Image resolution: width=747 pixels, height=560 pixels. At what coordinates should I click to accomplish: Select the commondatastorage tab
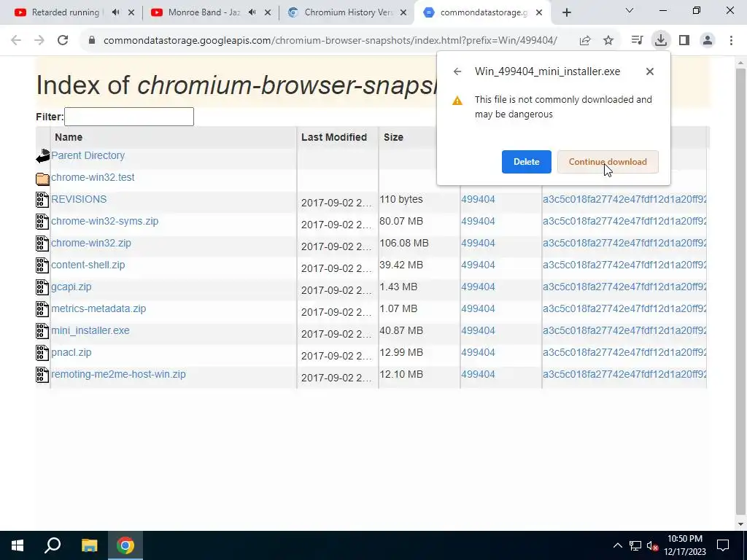[484, 12]
